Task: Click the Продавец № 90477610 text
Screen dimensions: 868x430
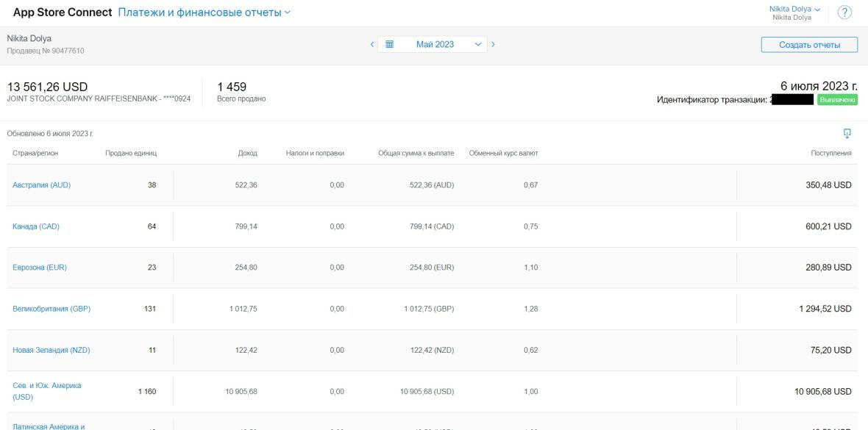Action: 46,51
